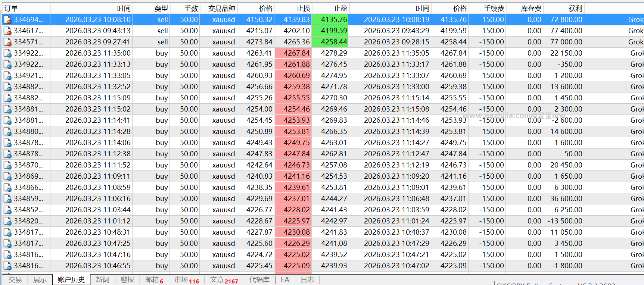
Task: Click the green take-profit cell 4258.44
Action: [x=330, y=42]
